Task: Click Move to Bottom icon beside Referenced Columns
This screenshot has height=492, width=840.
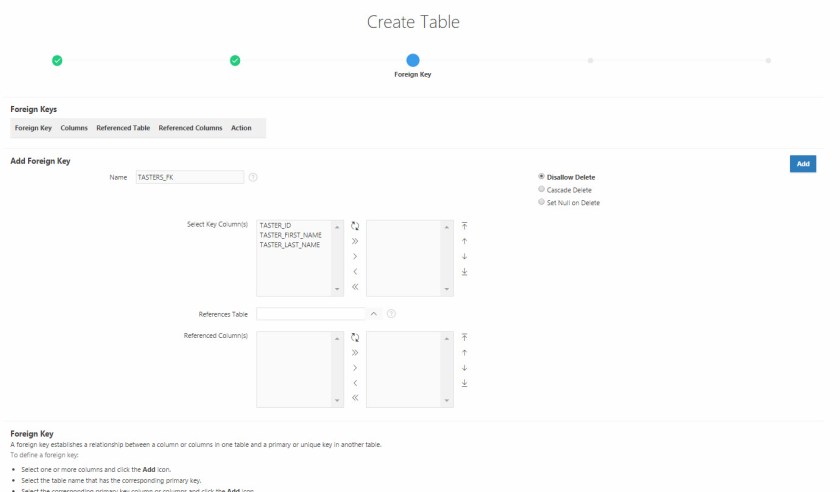Action: [x=464, y=383]
